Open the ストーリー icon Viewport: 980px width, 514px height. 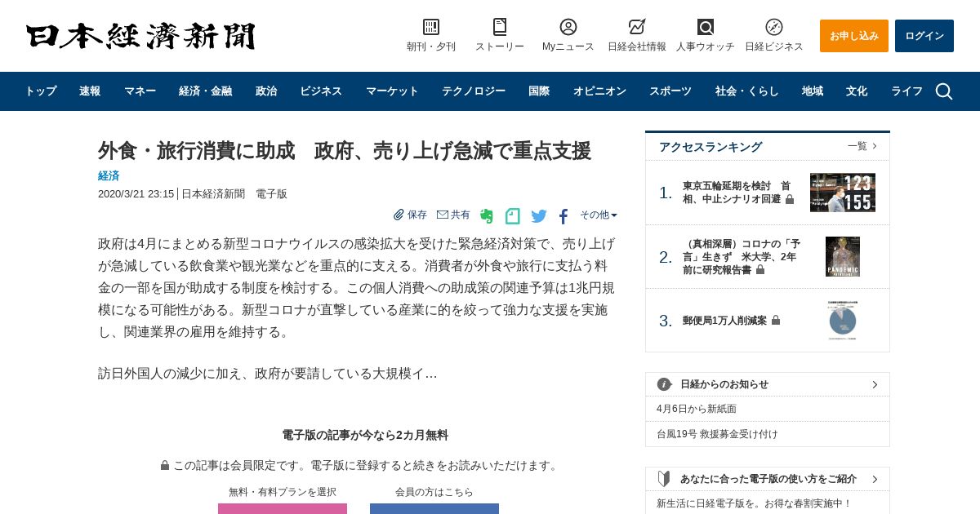click(x=500, y=27)
